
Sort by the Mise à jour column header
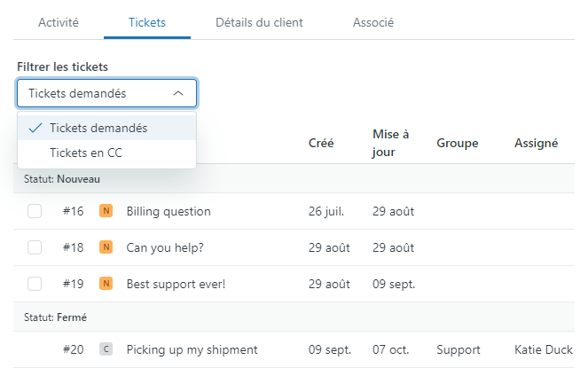390,143
